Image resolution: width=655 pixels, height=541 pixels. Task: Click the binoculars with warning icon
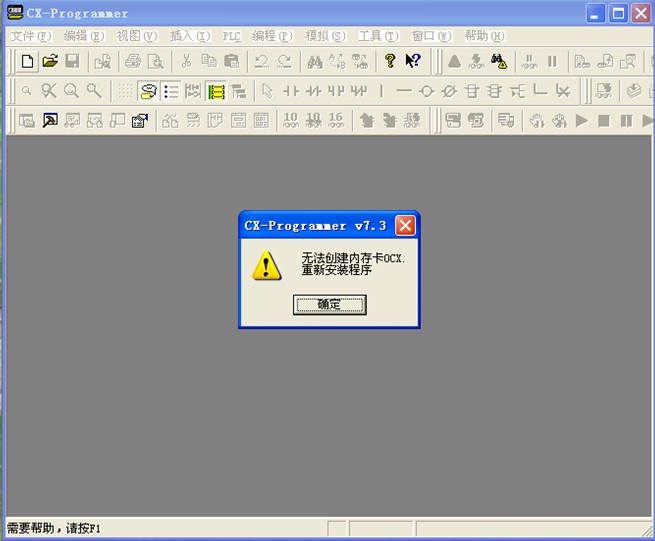point(499,61)
